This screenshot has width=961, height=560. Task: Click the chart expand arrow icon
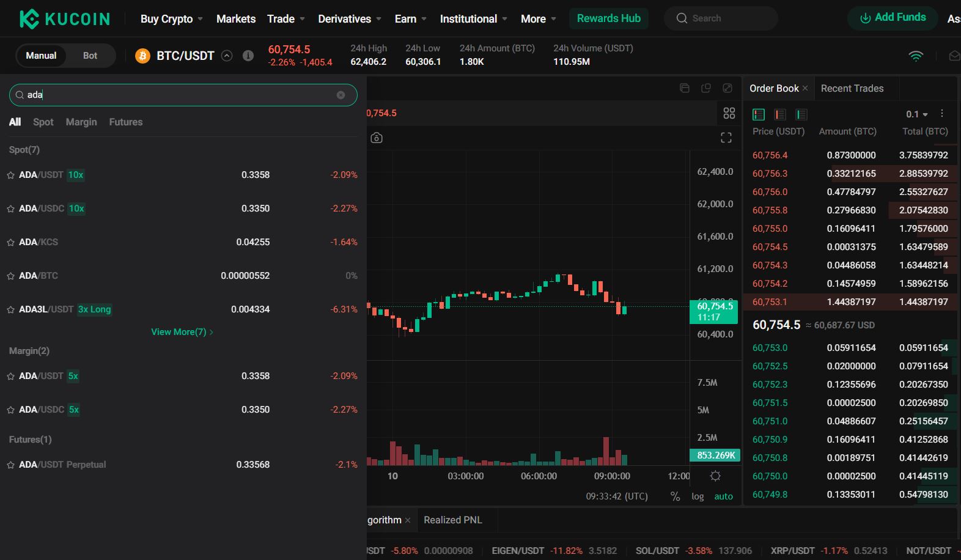click(727, 88)
